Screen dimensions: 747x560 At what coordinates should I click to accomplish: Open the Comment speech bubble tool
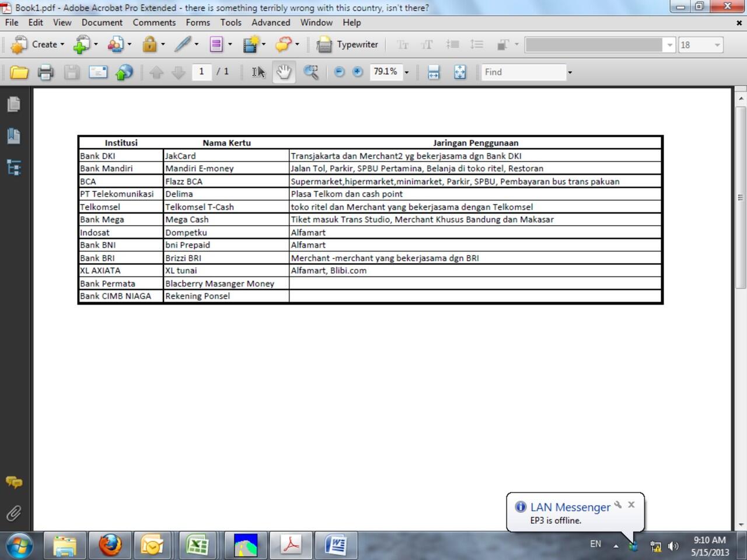pos(284,44)
